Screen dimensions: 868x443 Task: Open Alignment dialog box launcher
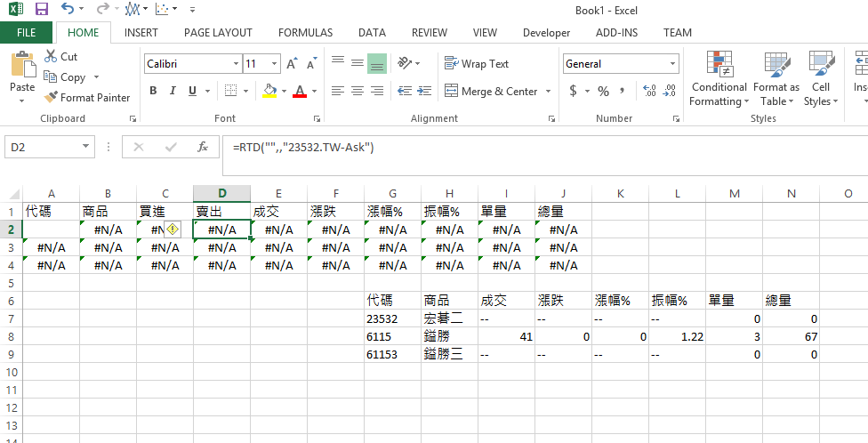[x=552, y=118]
